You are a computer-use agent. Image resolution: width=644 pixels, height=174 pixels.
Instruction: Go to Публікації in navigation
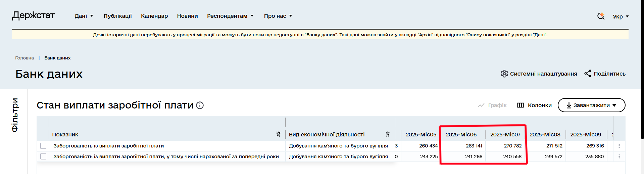click(x=117, y=16)
